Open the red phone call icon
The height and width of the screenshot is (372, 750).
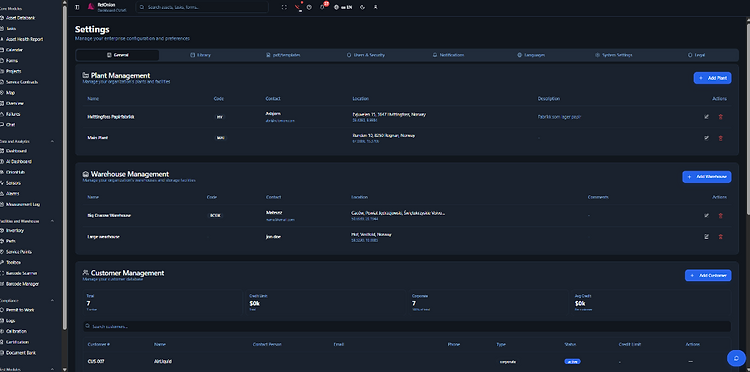pos(298,7)
